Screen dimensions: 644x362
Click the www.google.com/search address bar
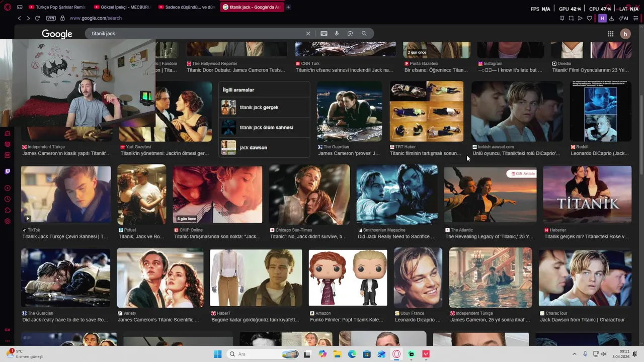coord(96,18)
